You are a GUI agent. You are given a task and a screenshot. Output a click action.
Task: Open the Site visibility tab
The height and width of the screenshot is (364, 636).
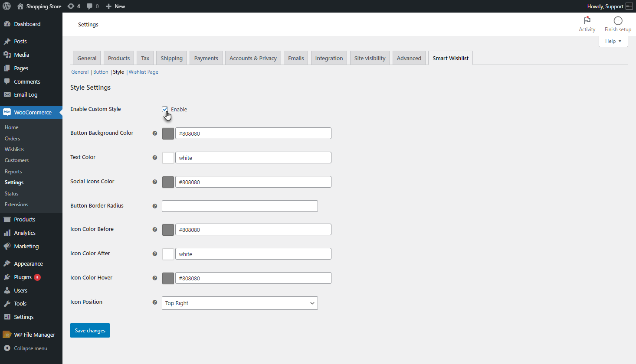tap(370, 58)
